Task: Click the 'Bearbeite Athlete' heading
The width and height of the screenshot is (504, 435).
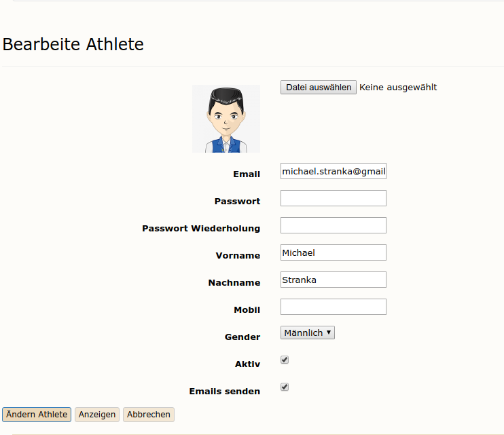Action: (x=73, y=45)
